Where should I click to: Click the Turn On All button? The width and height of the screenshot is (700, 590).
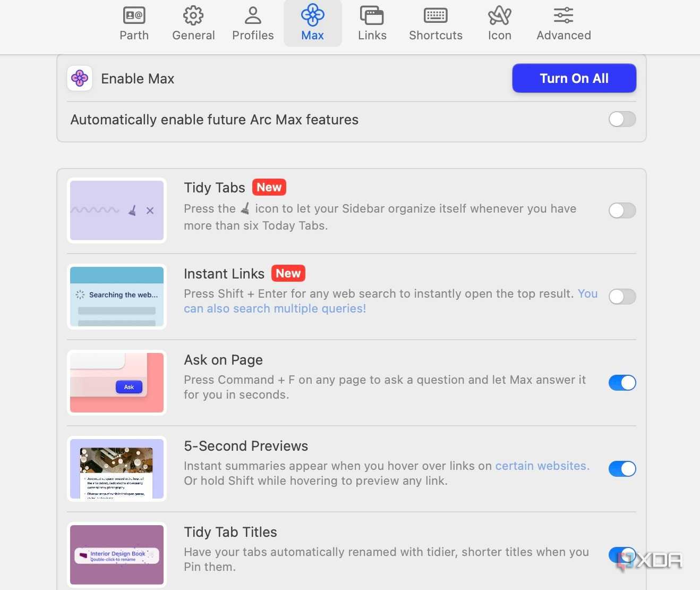click(x=574, y=78)
